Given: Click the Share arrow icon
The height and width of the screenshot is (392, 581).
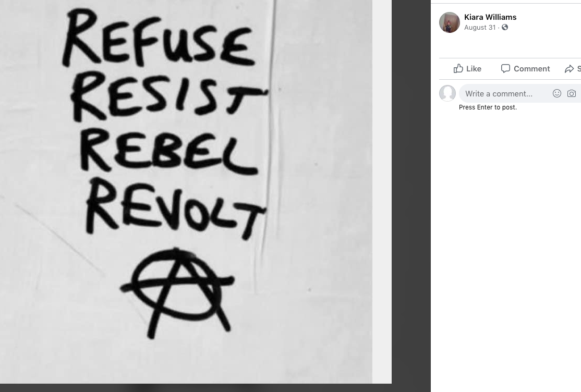Looking at the screenshot, I should pyautogui.click(x=569, y=69).
